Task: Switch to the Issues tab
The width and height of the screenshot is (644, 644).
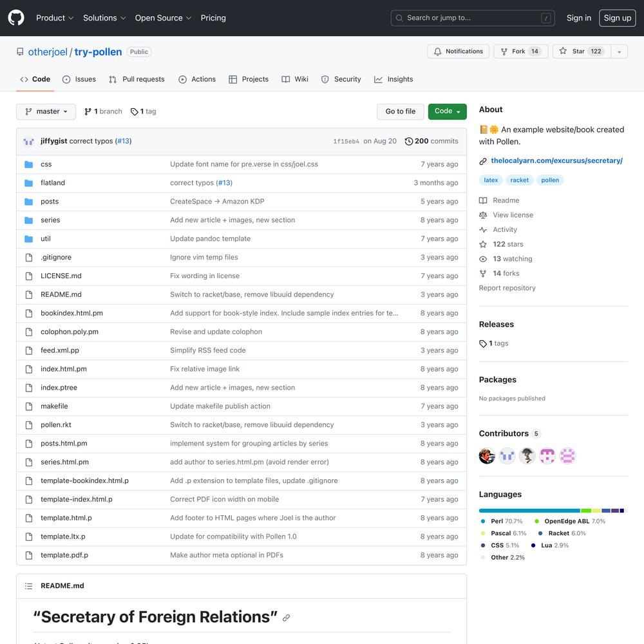Action: (x=79, y=79)
